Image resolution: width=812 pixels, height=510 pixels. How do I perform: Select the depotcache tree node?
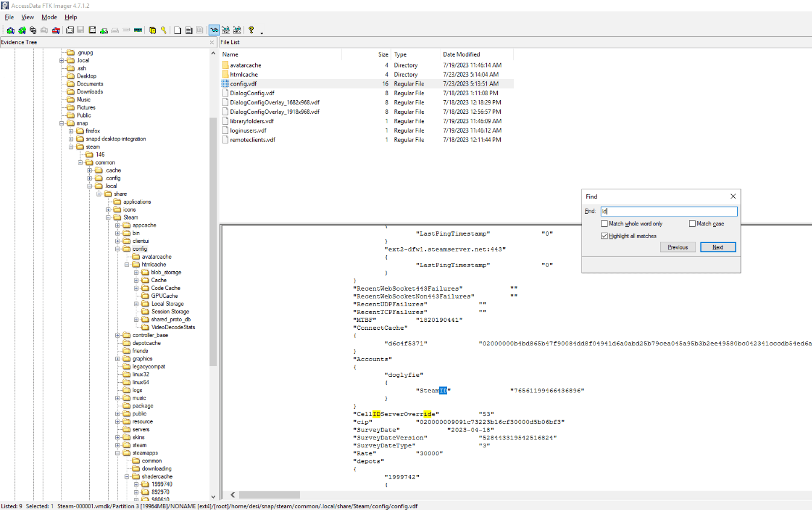147,343
